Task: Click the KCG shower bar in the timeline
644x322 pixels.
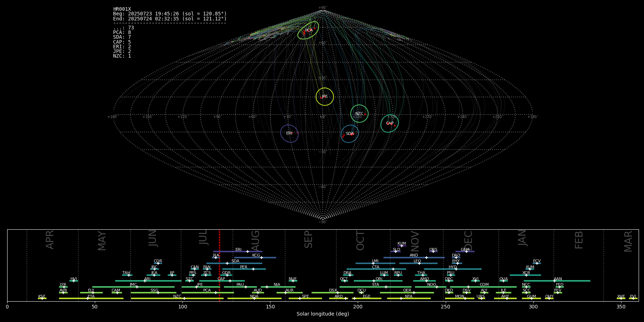Action: click(255, 258)
